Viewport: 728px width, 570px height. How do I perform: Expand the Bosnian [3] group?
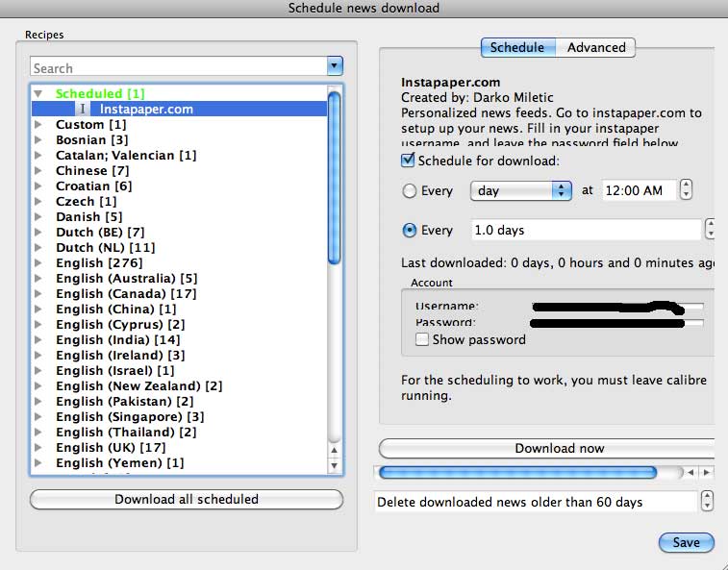[38, 139]
